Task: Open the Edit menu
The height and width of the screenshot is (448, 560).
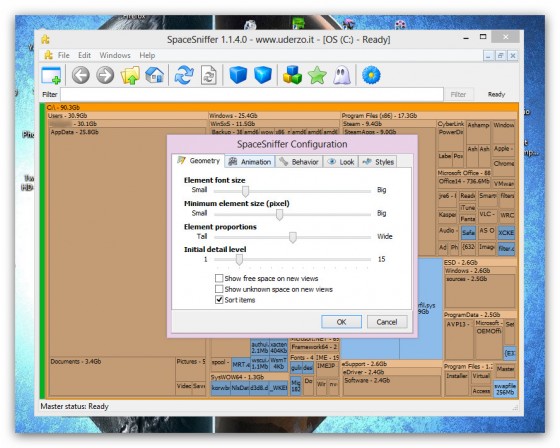Action: [x=84, y=55]
